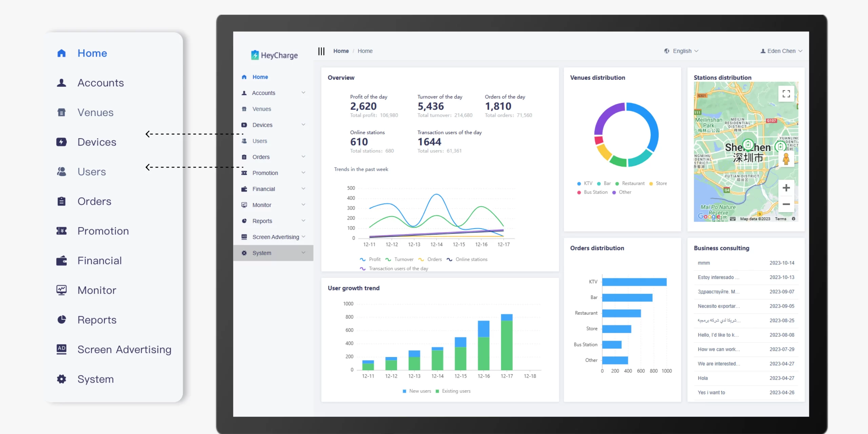This screenshot has height=434, width=868.
Task: Open Reports in the dashboard sidebar
Action: tap(273, 221)
